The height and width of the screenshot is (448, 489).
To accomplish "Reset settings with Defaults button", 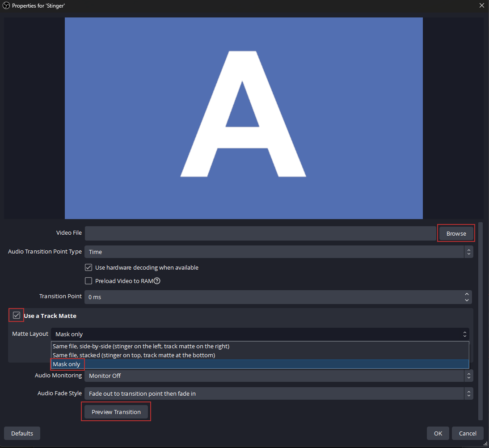I will coord(22,433).
